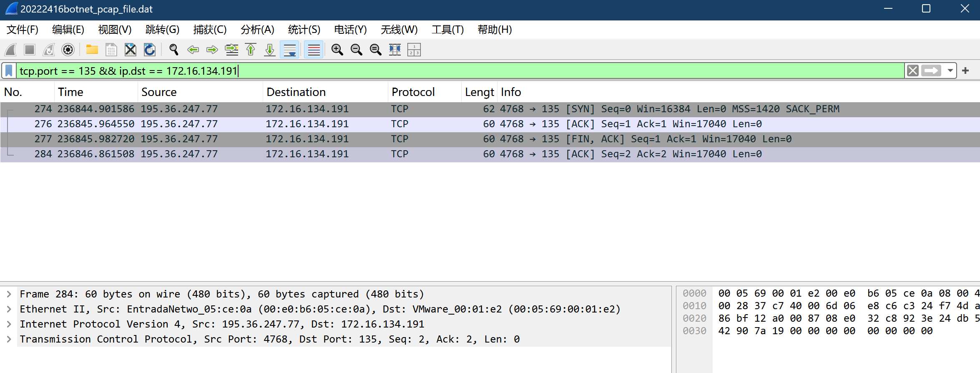Sort by the Length column header
Screen dimensions: 980x373
(x=480, y=92)
